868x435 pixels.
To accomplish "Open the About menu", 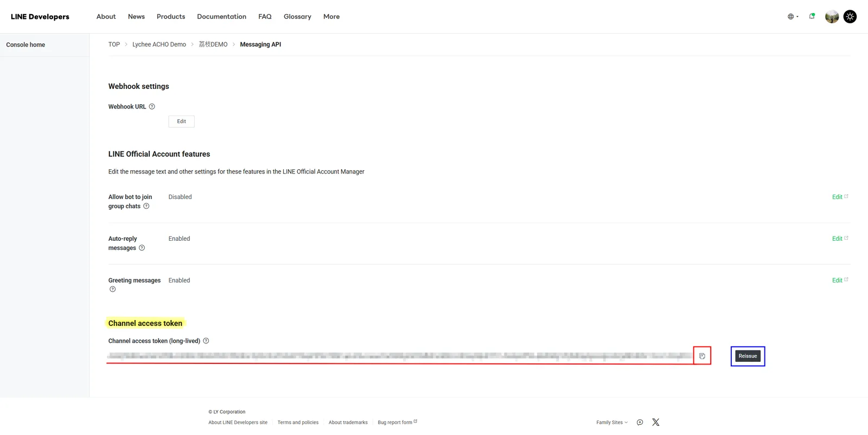I will [106, 17].
